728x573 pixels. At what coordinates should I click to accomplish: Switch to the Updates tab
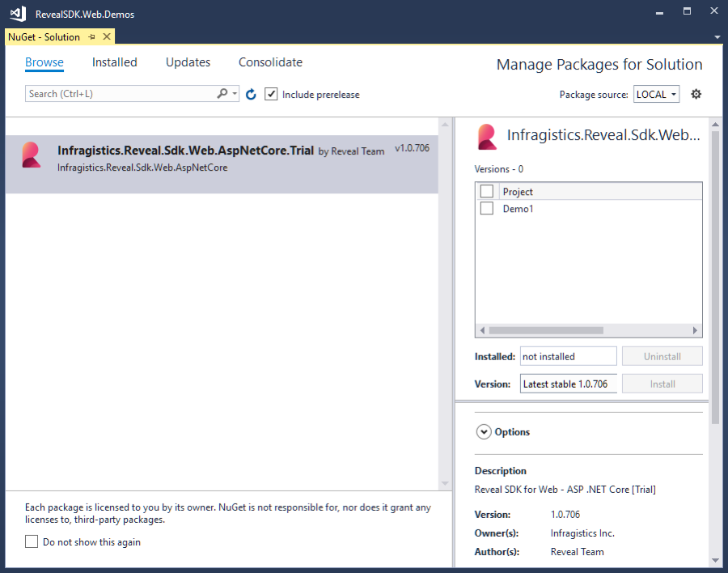[x=188, y=62]
